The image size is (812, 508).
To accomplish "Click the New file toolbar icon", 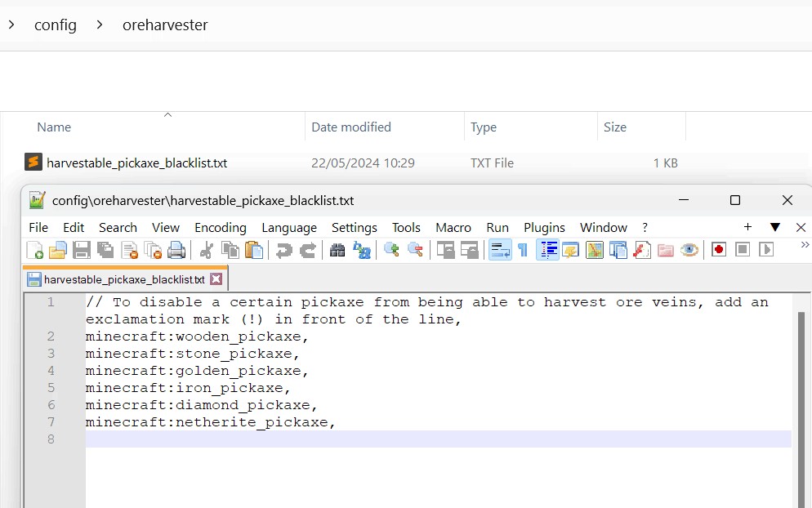I will click(35, 250).
